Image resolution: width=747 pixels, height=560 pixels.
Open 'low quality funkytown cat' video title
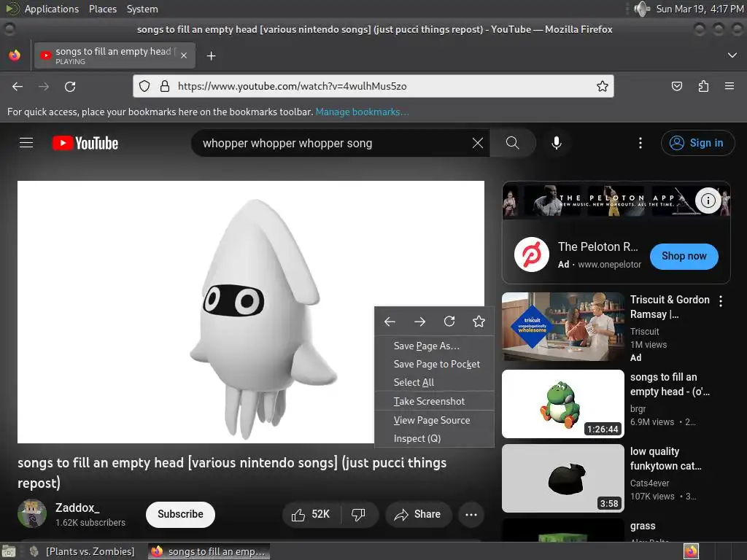tap(665, 459)
